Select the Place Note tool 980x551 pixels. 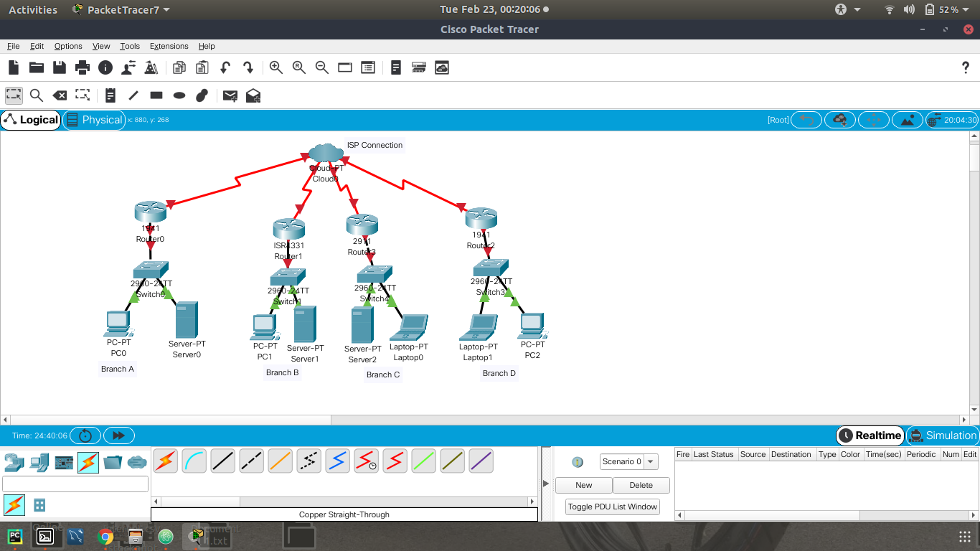point(110,95)
